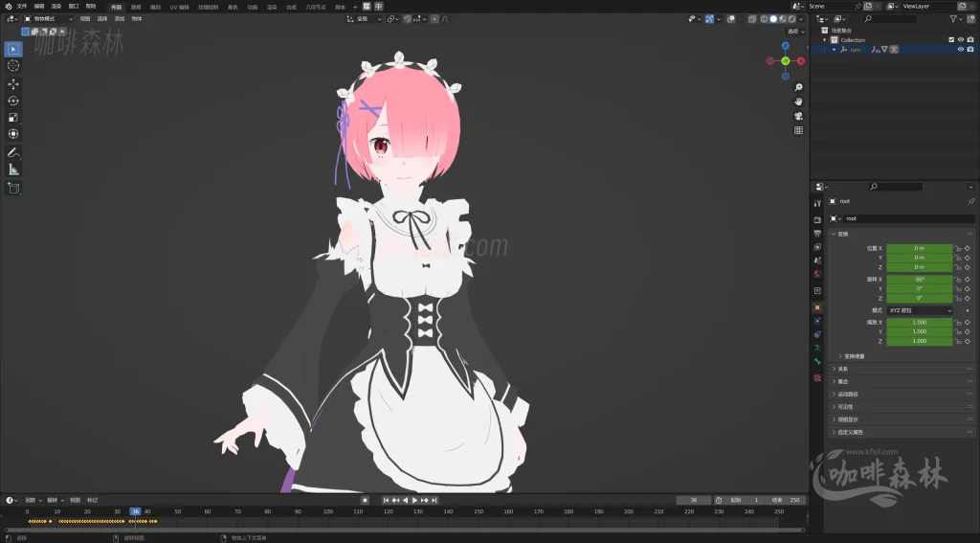Collapse the Transform panel
This screenshot has width=980, height=543.
coord(834,234)
